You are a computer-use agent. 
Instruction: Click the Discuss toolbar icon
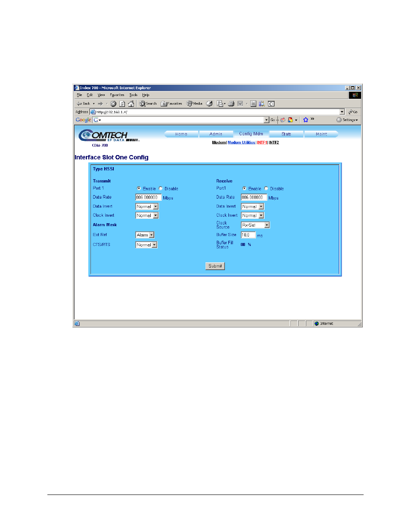(253, 104)
